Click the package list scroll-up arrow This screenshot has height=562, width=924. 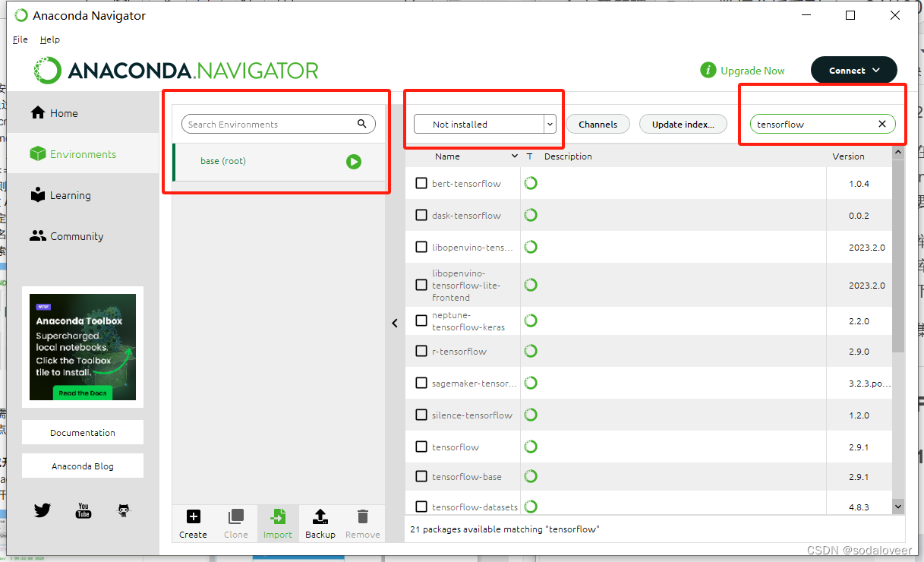click(898, 153)
